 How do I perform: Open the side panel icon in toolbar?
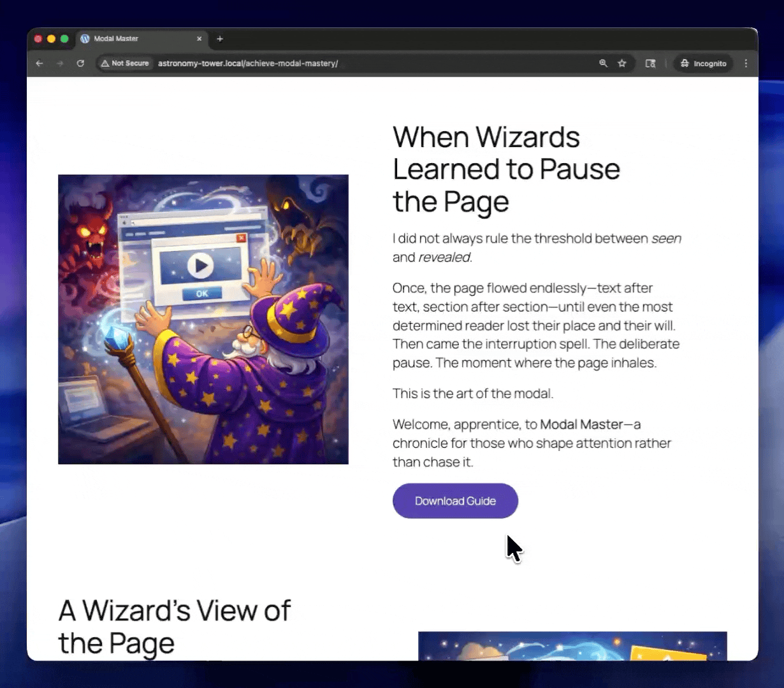point(650,63)
